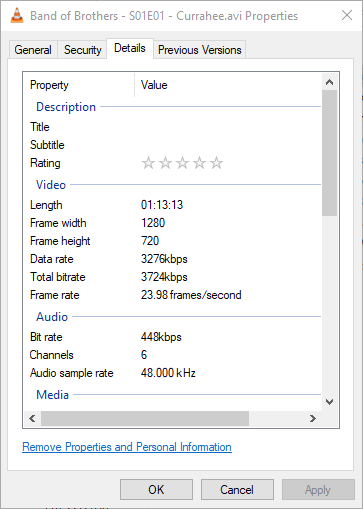Set rating to first star
Viewport: 363px width, 509px height.
click(x=148, y=163)
